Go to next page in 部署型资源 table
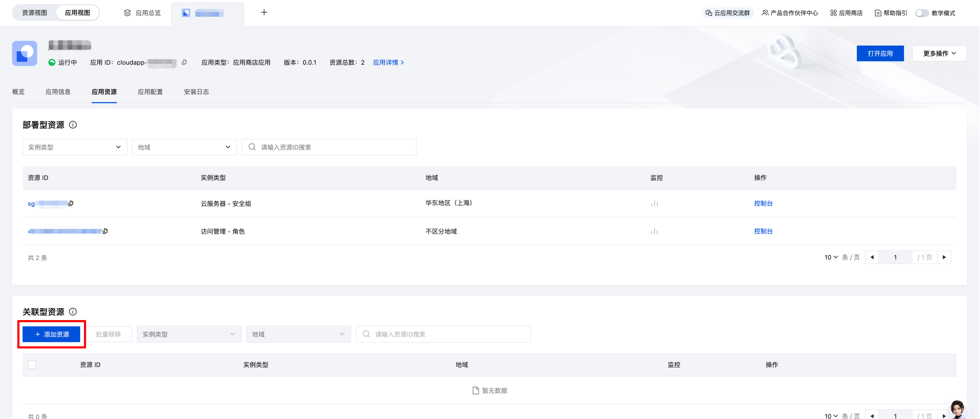The image size is (980, 419). click(x=944, y=257)
